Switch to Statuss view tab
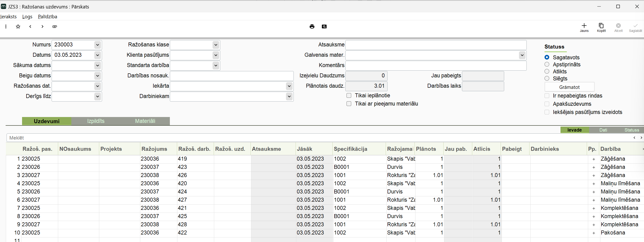Screen dimensions: 644x242 tap(632, 130)
